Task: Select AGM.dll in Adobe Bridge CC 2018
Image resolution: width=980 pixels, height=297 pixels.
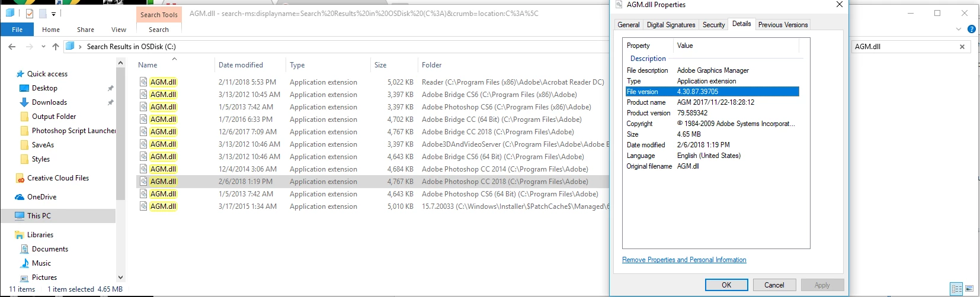Action: pos(373,132)
